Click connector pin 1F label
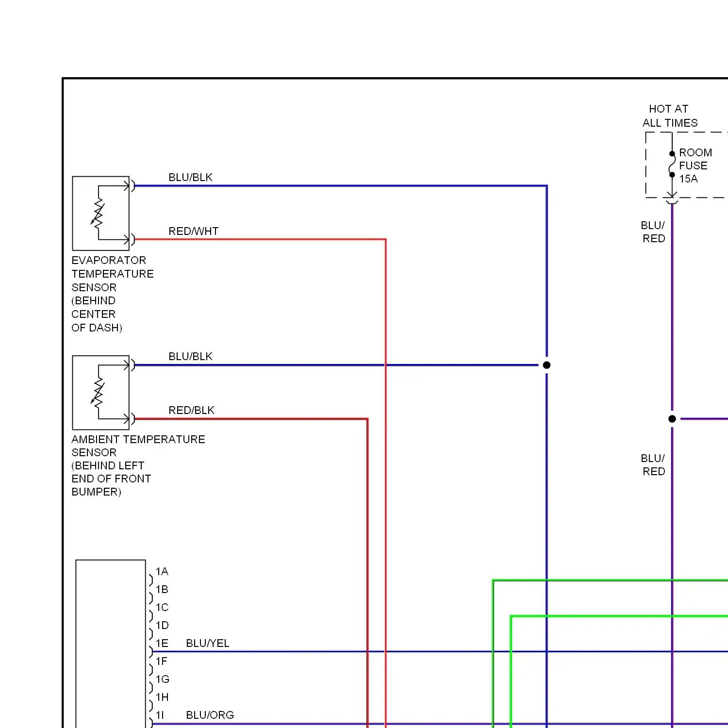The width and height of the screenshot is (728, 728). 161,661
